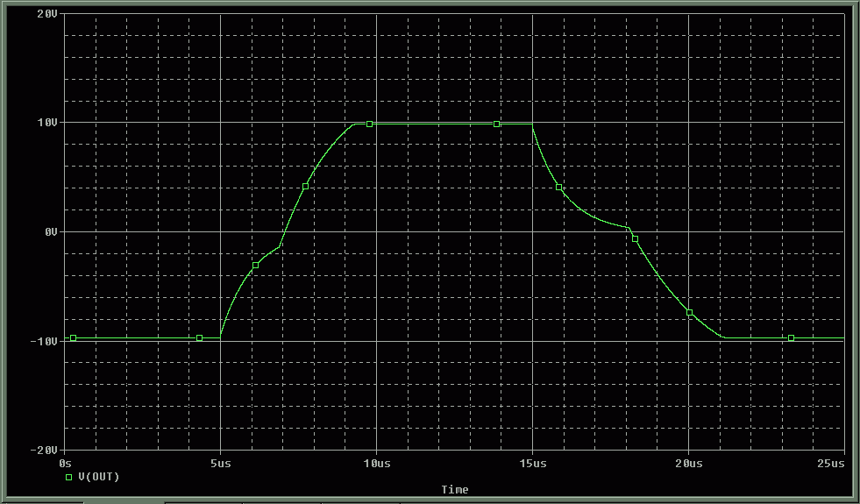Click the 0s x-axis label
The height and width of the screenshot is (504, 860).
[64, 462]
